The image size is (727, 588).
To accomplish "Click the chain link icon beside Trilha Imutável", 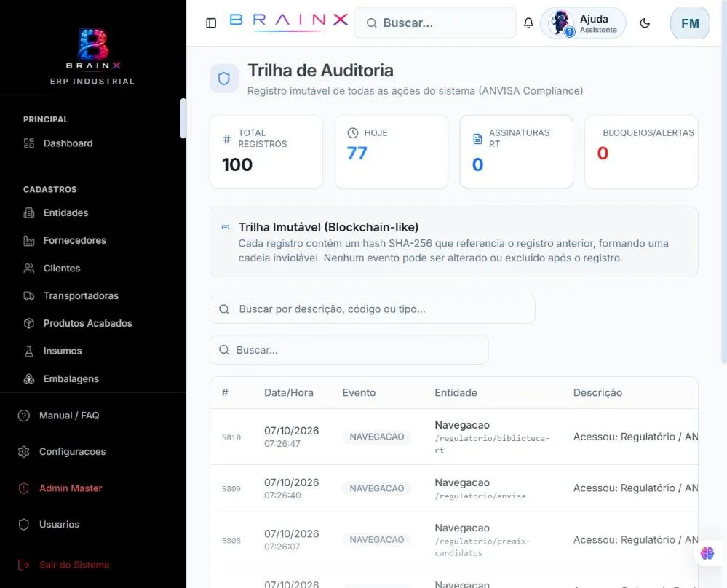I will (226, 227).
